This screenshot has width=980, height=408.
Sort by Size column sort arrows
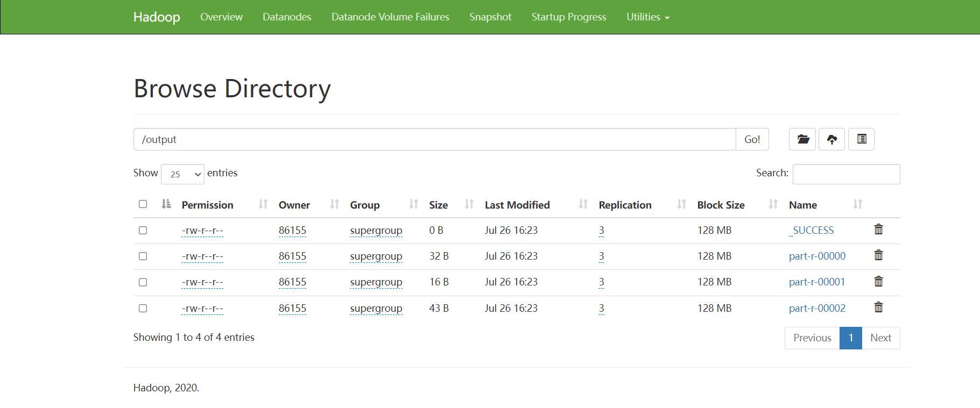469,204
